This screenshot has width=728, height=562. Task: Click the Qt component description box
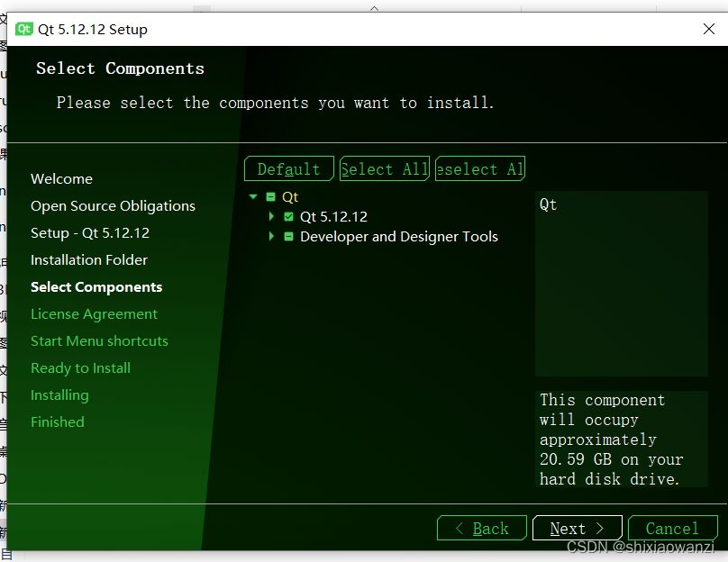pyautogui.click(x=621, y=284)
